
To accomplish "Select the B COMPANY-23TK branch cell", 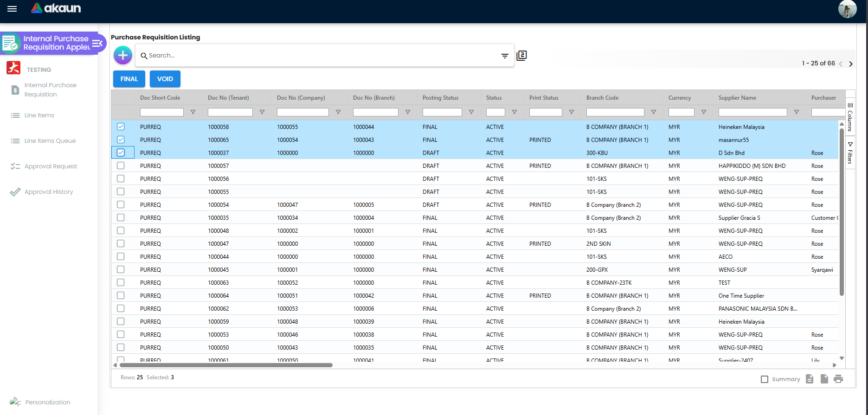I will point(609,282).
